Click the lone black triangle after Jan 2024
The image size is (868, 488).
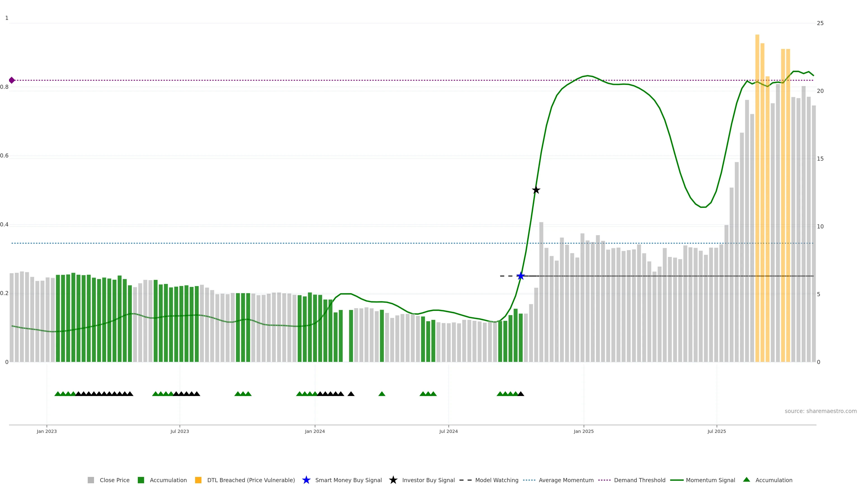pos(351,394)
